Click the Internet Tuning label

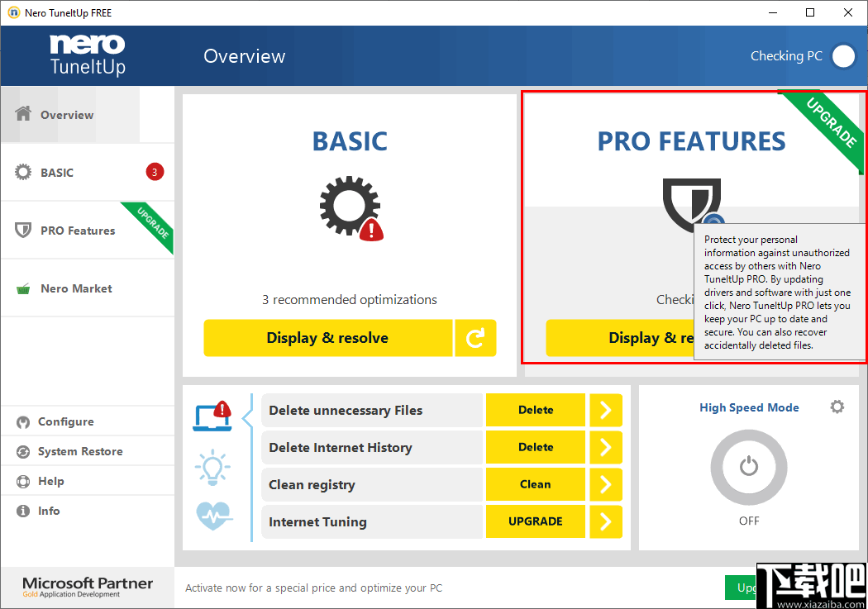pyautogui.click(x=317, y=522)
